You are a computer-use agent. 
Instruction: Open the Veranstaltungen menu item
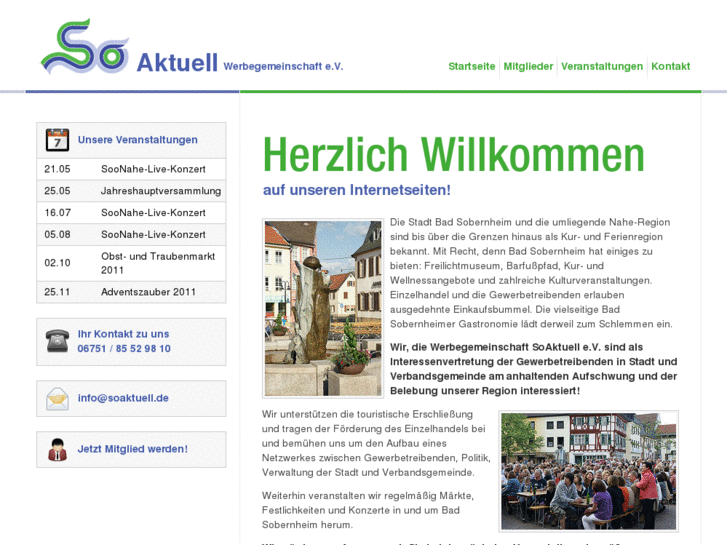point(602,66)
